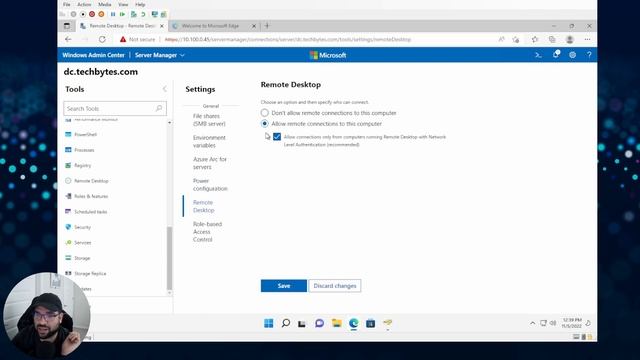The height and width of the screenshot is (360, 640).
Task: Open the Action menu
Action: [84, 4]
